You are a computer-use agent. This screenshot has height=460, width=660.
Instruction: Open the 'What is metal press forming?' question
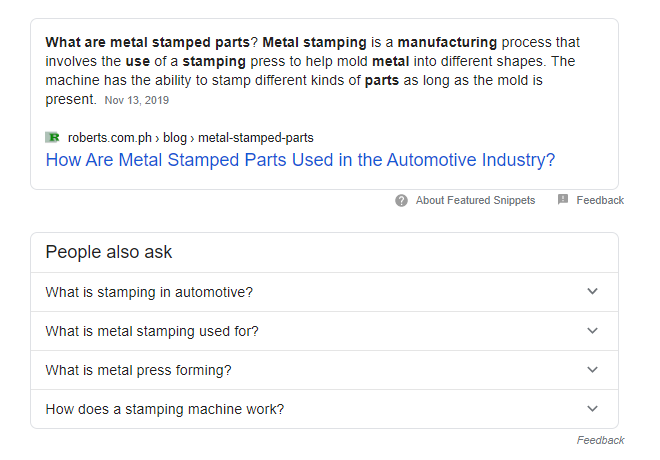138,370
